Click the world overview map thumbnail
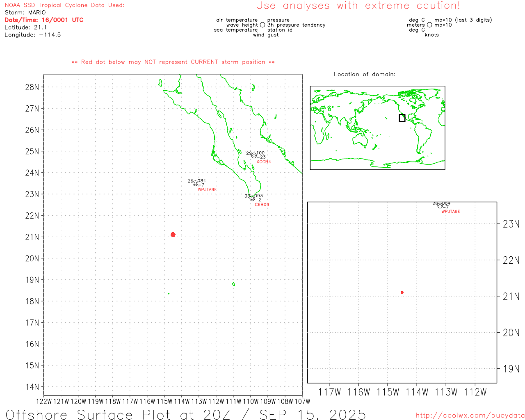Image resolution: width=525 pixels, height=420 pixels. pos(377,128)
